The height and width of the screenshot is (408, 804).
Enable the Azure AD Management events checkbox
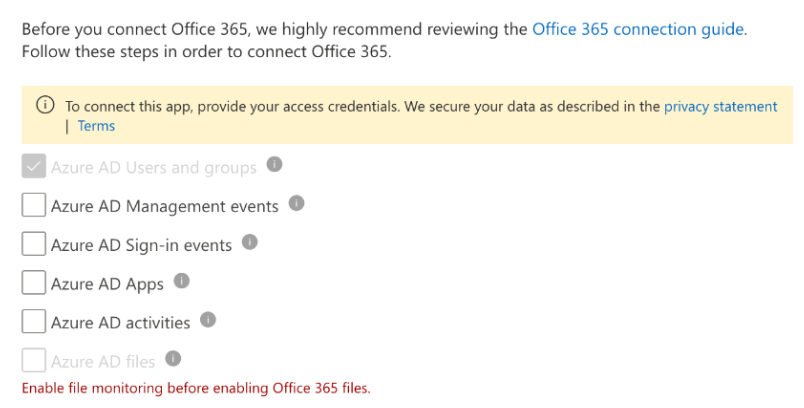tap(34, 205)
